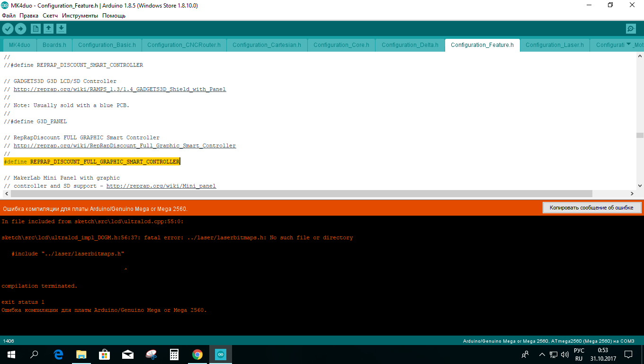Switch to the Configuration_Delta.h tab
This screenshot has width=644, height=364.
410,45
